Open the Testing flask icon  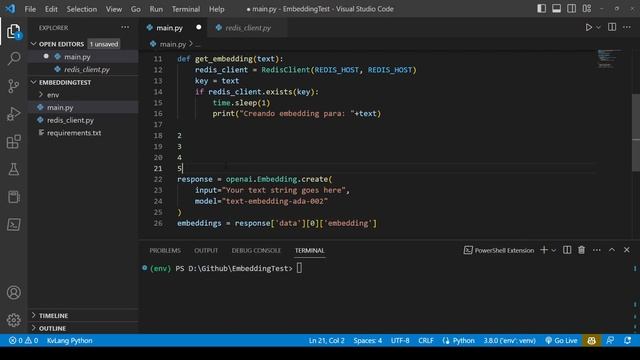click(x=13, y=169)
